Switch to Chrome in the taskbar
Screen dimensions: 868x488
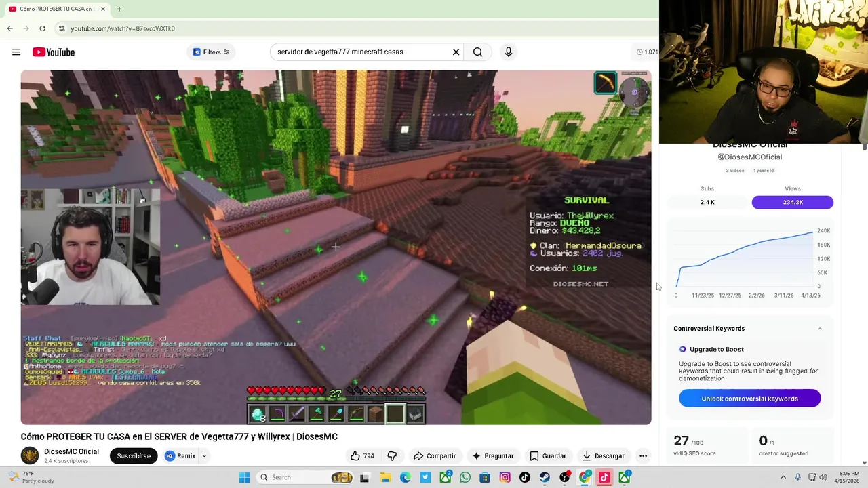point(585,477)
